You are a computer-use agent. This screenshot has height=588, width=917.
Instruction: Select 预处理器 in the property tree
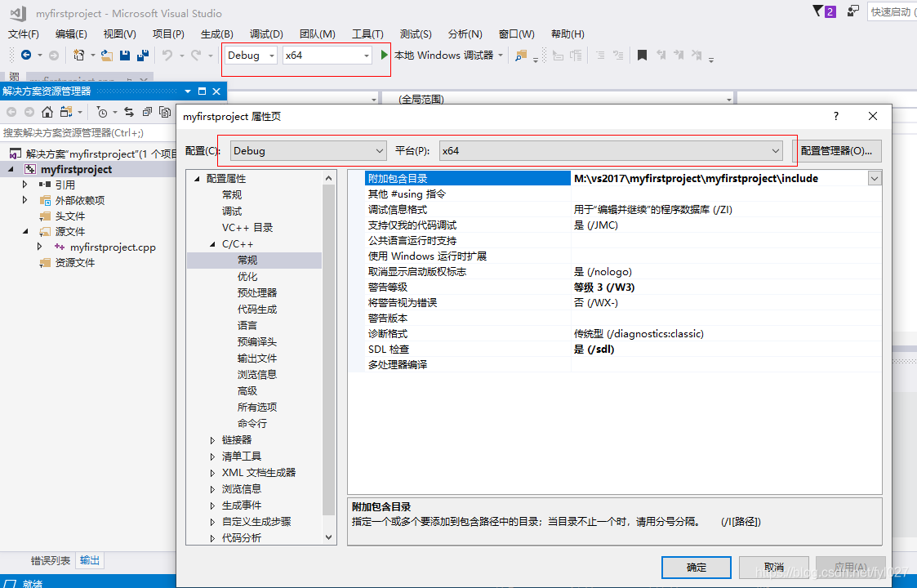(x=257, y=293)
